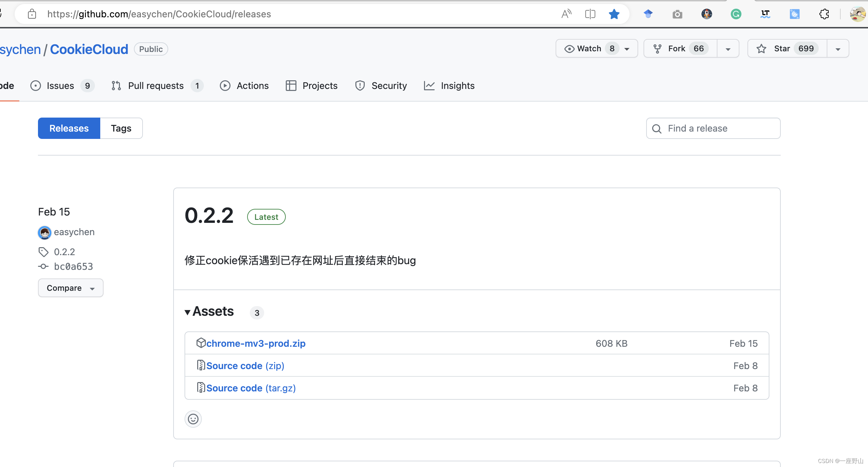
Task: Click the camera screenshot extension icon
Action: coord(677,14)
